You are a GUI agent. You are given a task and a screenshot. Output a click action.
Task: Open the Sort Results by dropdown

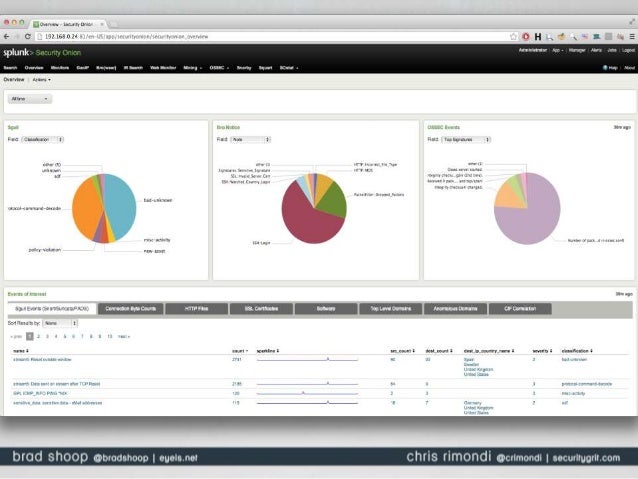pos(60,323)
